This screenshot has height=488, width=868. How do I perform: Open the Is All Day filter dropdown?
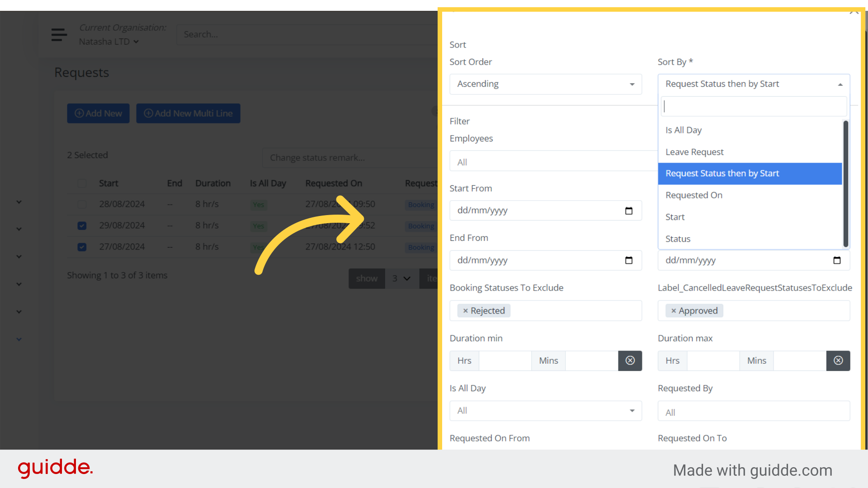click(x=546, y=411)
